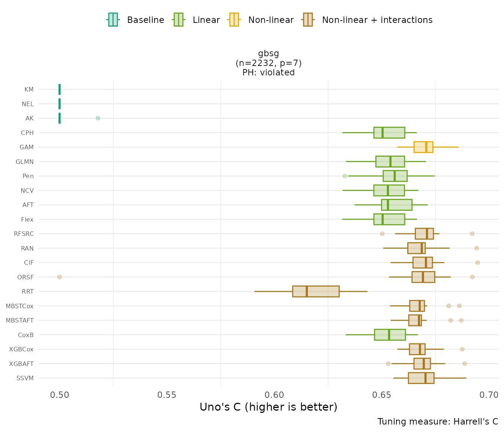Click the Baseline legend color swatch
The image size is (504, 432).
[113, 20]
